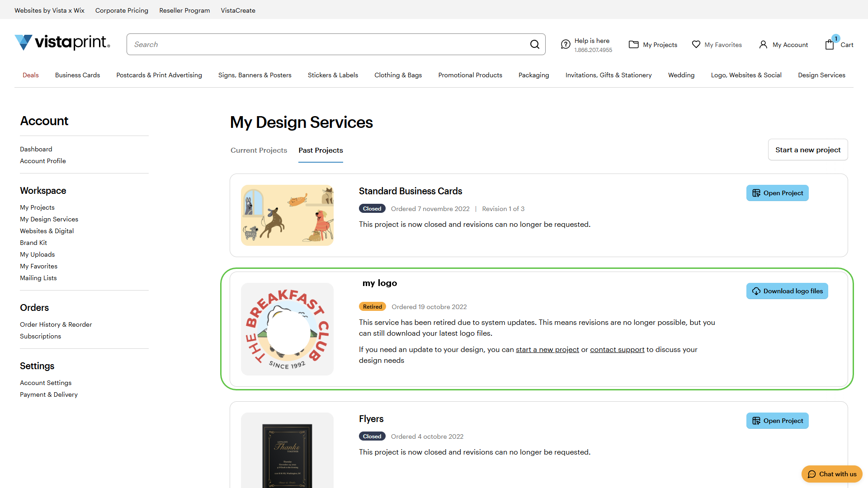Open Business Cards menu

77,75
